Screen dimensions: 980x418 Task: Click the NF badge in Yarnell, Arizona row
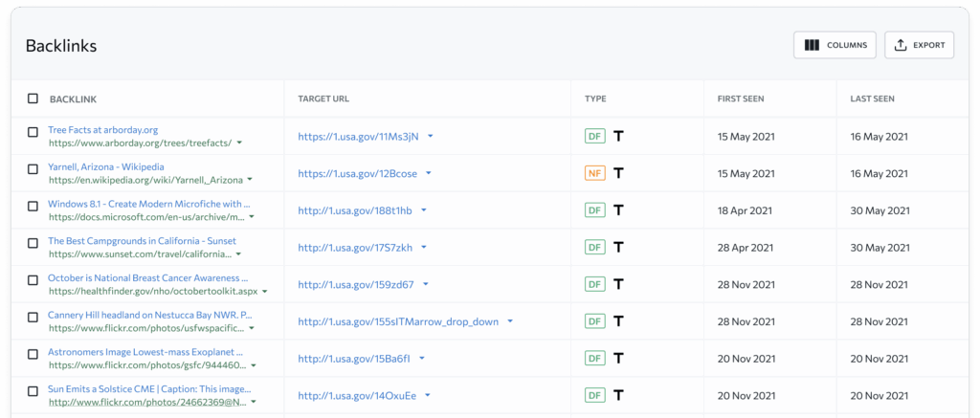(595, 173)
